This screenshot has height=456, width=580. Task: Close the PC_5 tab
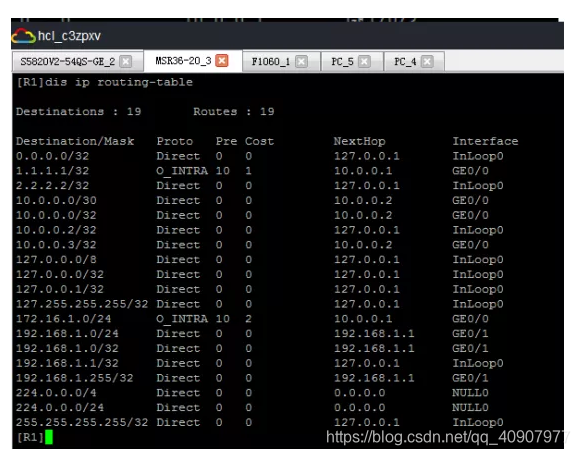[x=364, y=61]
